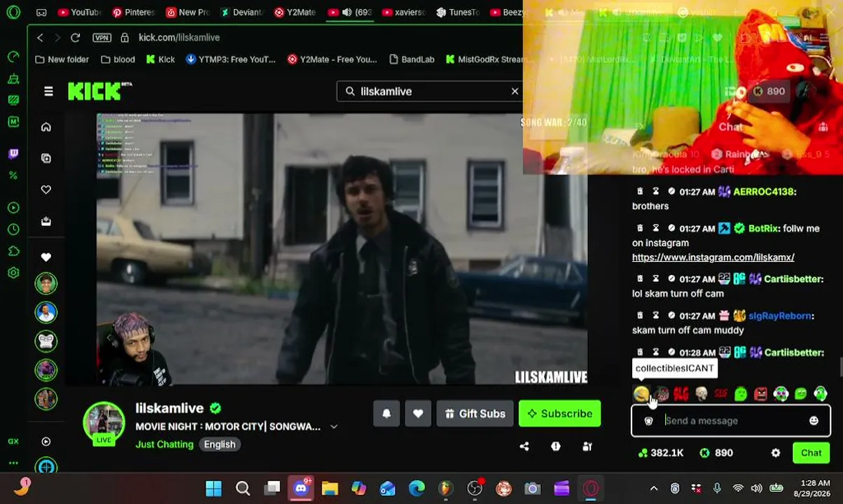Open Twitch panel in Opera sidebar

(13, 153)
